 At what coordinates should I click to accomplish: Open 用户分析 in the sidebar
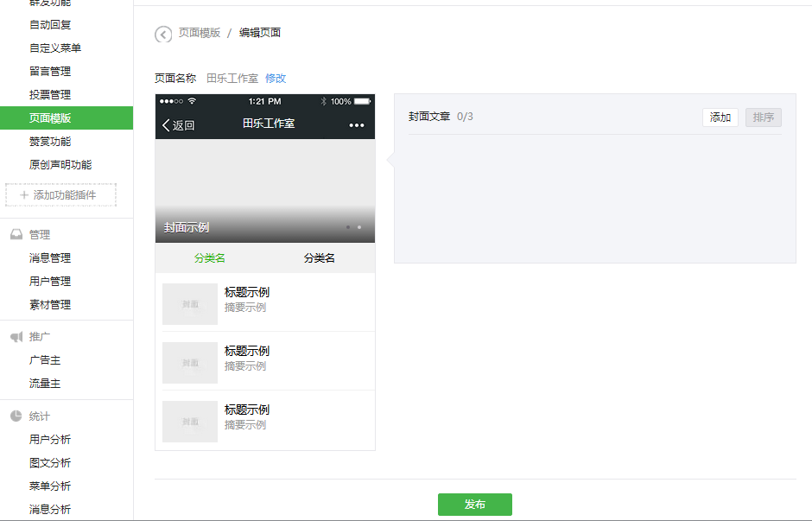(x=50, y=439)
